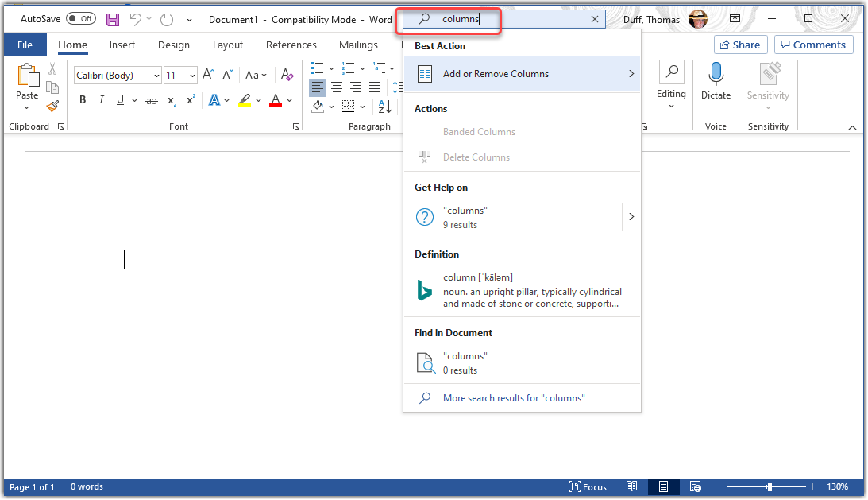868x500 pixels.
Task: Click the Share button
Action: [740, 45]
